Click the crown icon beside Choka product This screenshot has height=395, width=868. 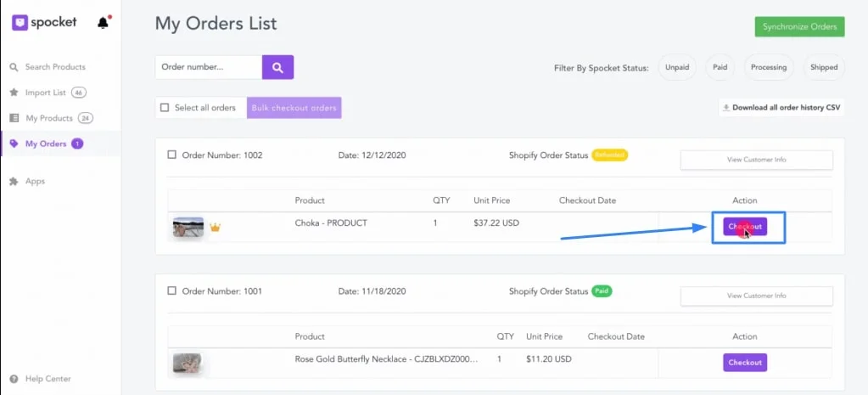215,228
